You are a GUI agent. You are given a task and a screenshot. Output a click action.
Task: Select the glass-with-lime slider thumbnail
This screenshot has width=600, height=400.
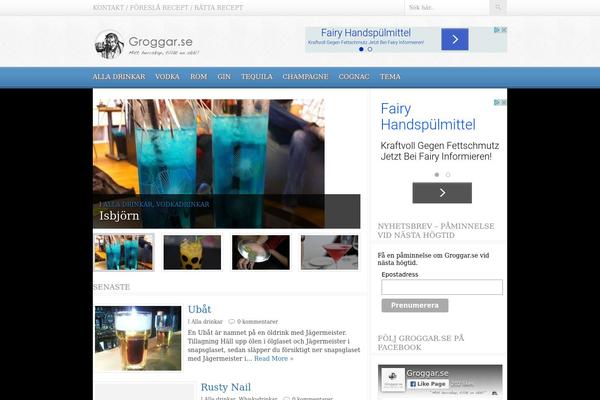click(261, 252)
